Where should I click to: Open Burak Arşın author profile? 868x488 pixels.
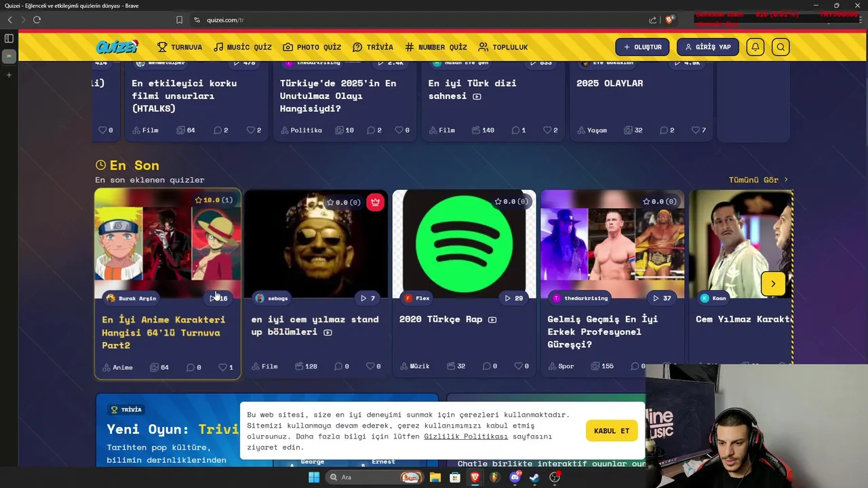(x=131, y=298)
